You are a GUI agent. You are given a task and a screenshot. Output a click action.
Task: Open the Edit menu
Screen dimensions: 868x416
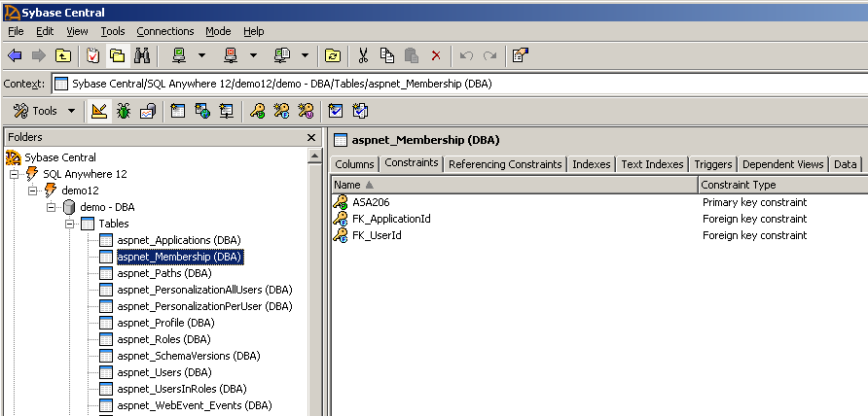pos(45,31)
